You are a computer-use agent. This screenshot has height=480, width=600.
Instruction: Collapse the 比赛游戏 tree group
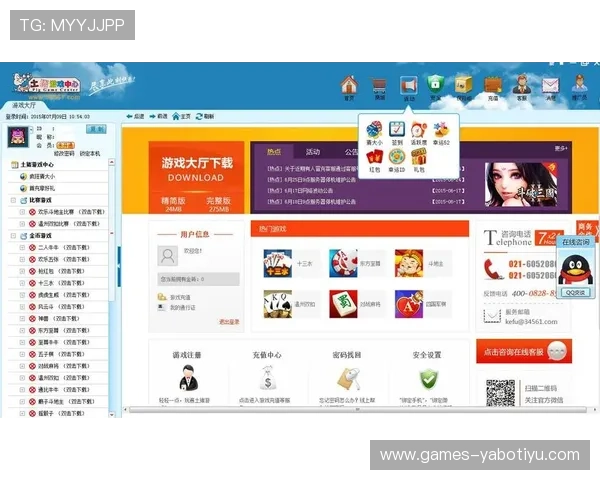click(13, 200)
